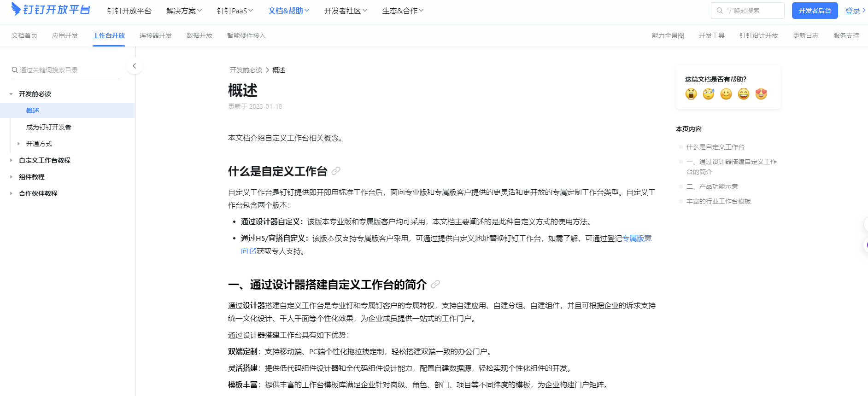Screen dimensions: 868x396
Task: Expand the 开发者社区 dropdown
Action: pyautogui.click(x=346, y=11)
